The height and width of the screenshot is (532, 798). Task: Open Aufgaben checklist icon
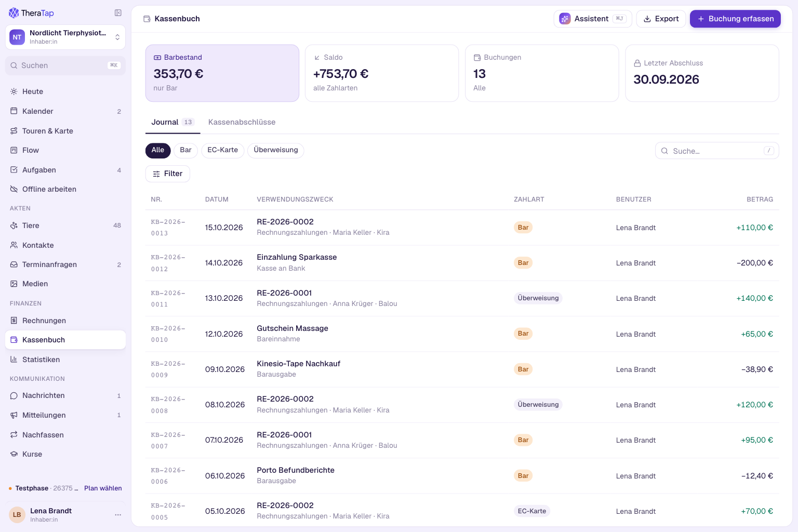tap(14, 170)
